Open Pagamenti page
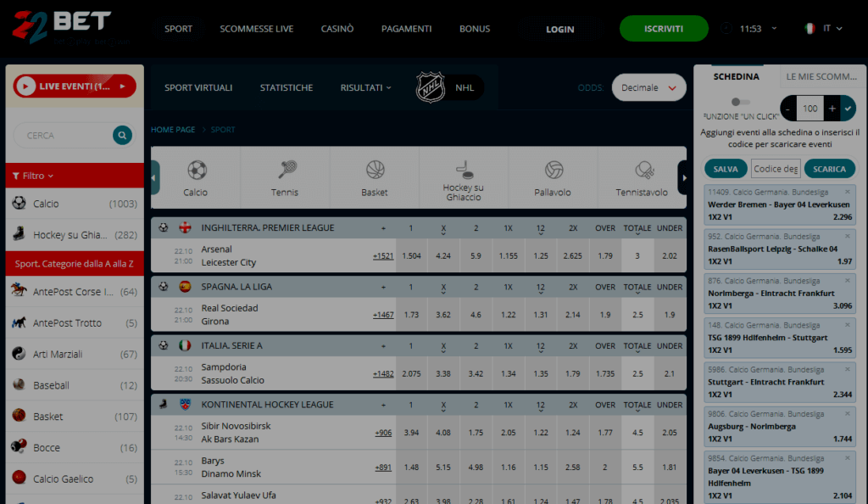Image resolution: width=868 pixels, height=504 pixels. 406,29
